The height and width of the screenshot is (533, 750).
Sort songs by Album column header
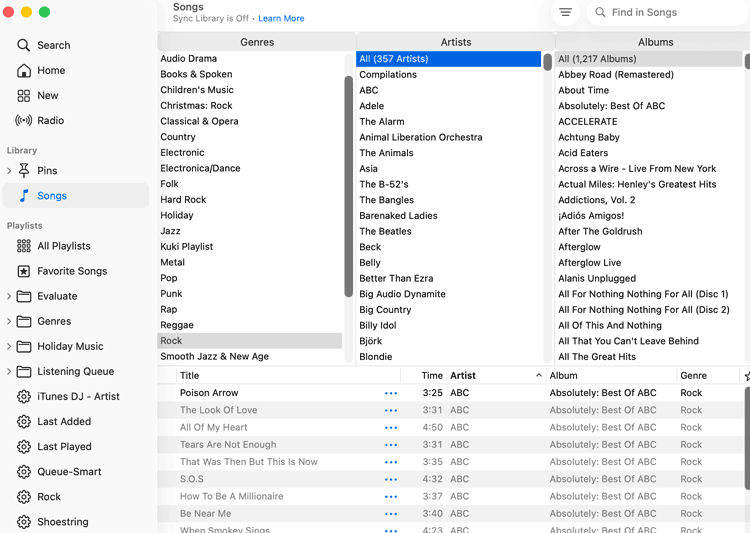tap(611, 376)
